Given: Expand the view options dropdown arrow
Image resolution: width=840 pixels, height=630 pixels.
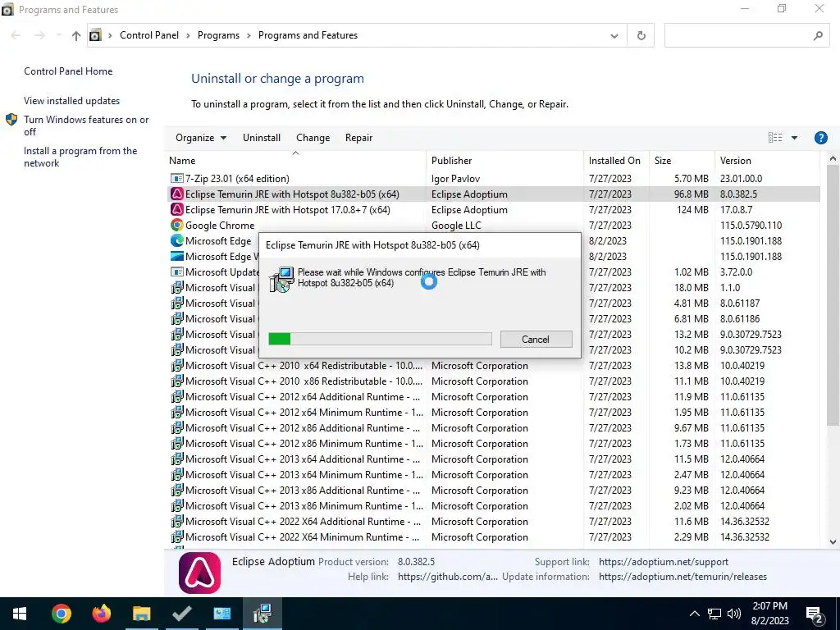Looking at the screenshot, I should [x=794, y=138].
